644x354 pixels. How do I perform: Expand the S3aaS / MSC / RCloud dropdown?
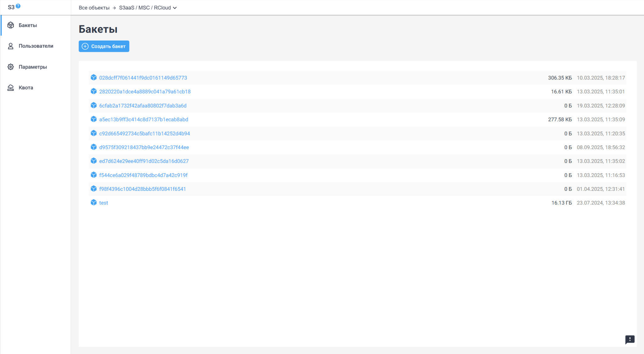(175, 8)
